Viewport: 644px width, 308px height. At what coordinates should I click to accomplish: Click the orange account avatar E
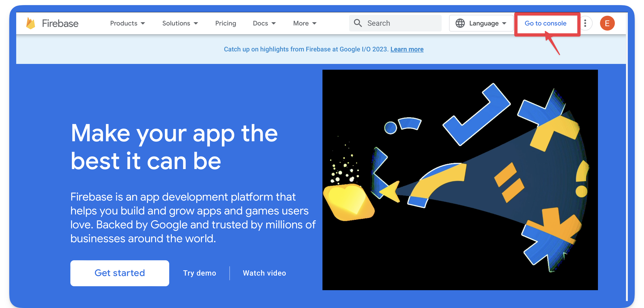[x=607, y=23]
